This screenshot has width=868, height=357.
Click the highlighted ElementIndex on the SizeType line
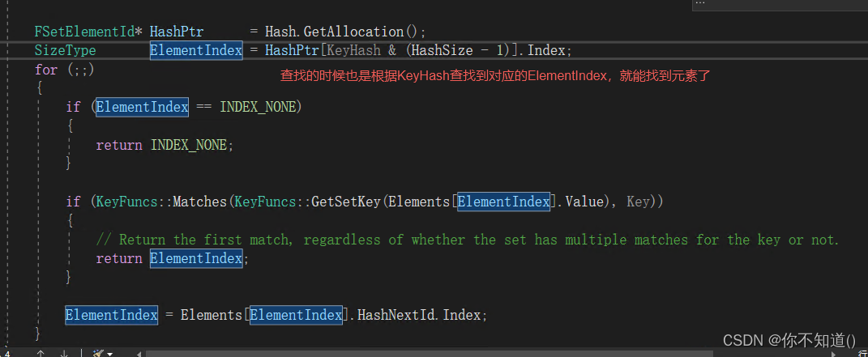click(196, 50)
